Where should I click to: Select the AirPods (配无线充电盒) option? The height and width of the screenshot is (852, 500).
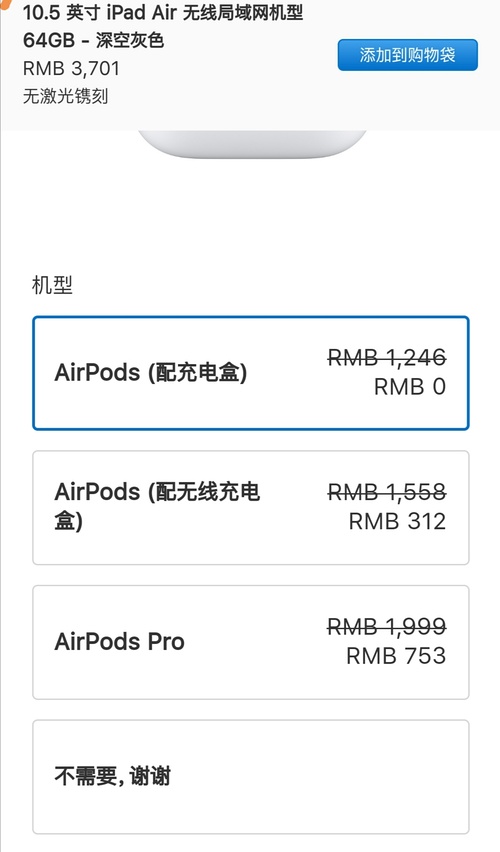pos(251,508)
